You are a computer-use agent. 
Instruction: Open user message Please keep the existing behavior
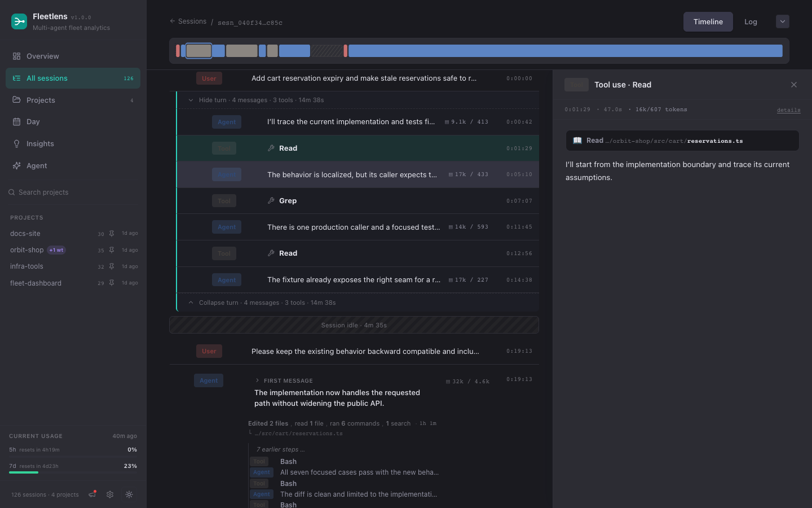(x=354, y=351)
